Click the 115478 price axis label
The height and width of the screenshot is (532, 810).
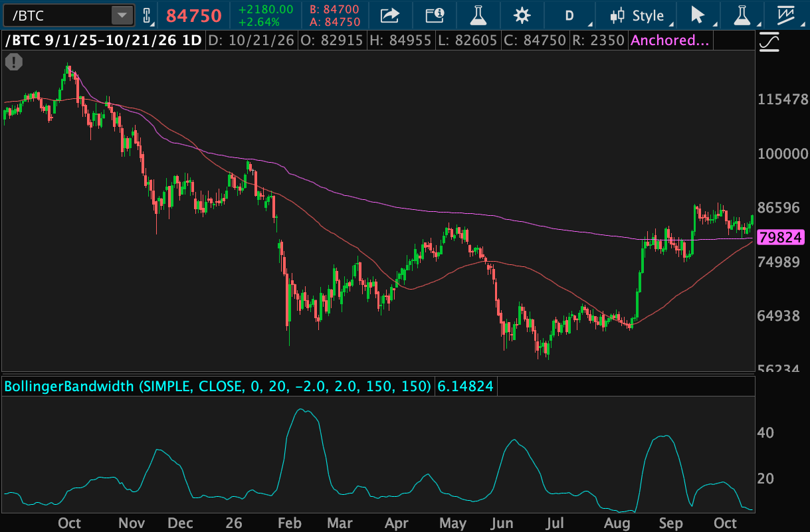pos(783,100)
